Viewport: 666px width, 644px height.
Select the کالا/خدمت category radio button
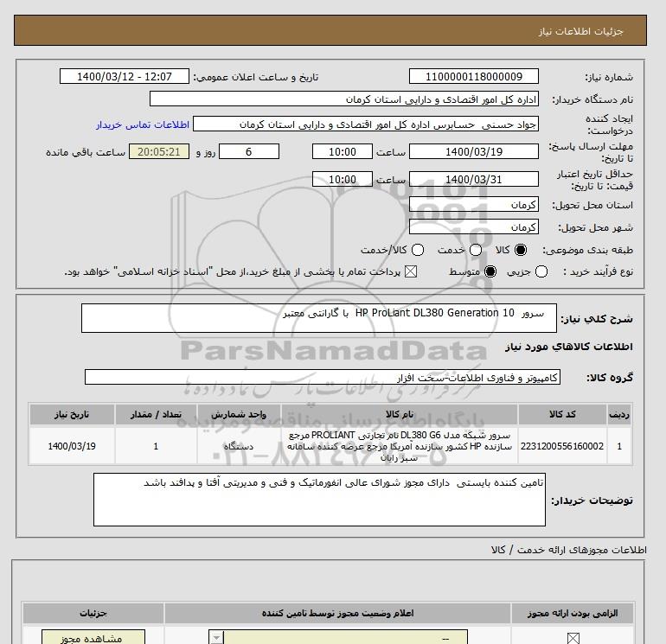pos(418,250)
